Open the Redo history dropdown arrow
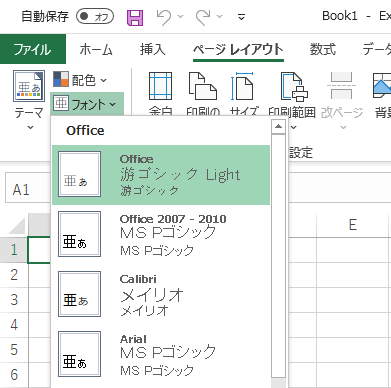Image resolution: width=391 pixels, height=388 pixels. pyautogui.click(x=219, y=16)
